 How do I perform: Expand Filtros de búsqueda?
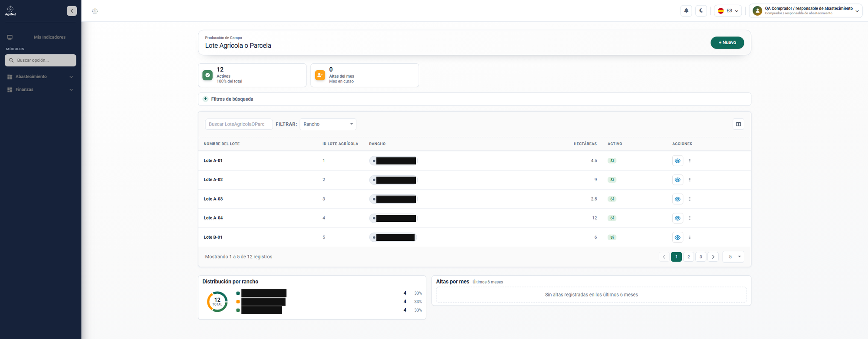474,99
